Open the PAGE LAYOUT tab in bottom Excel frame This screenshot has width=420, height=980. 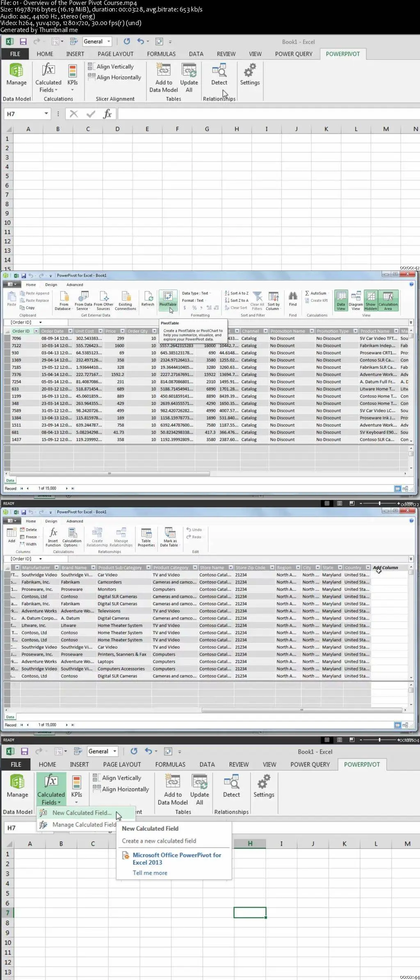click(122, 764)
